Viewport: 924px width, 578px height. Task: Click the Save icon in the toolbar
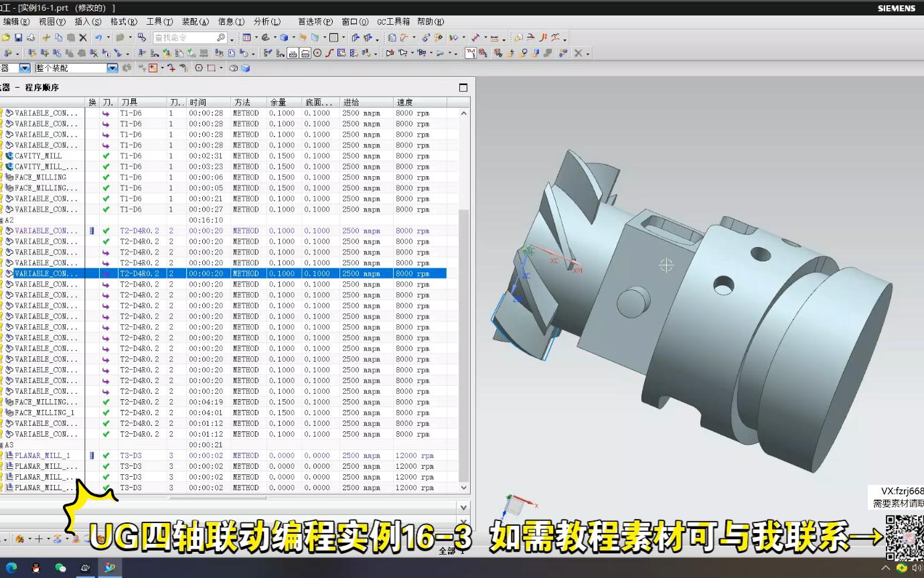[18, 38]
